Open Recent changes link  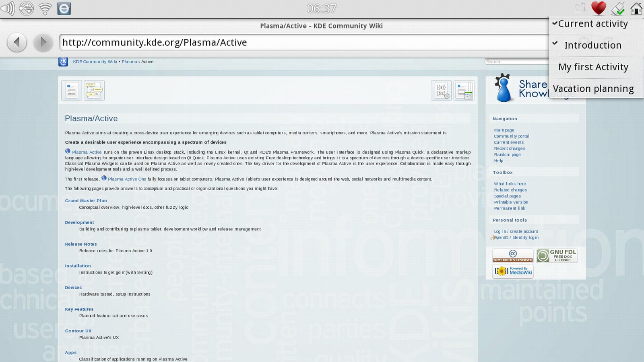[510, 148]
